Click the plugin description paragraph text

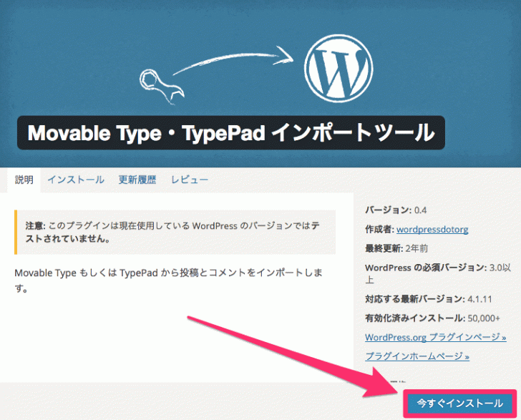[x=169, y=280]
